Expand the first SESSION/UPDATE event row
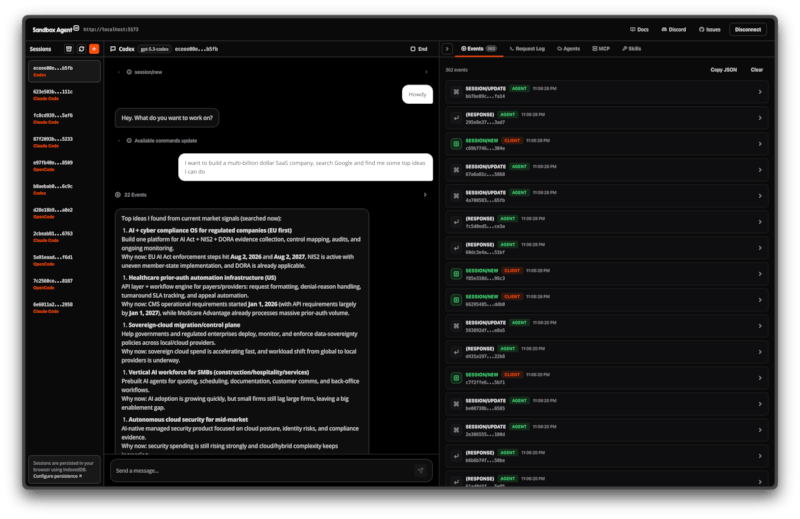The image size is (800, 519). point(606,93)
